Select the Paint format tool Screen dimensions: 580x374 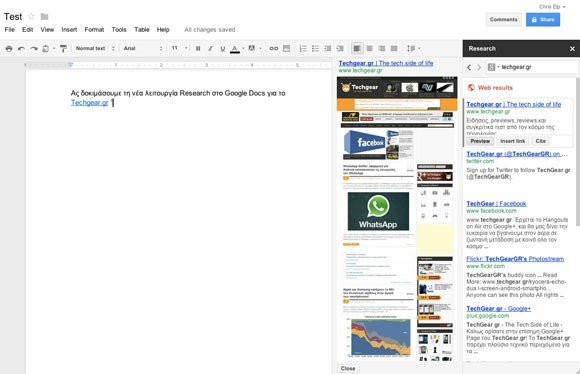coord(63,48)
